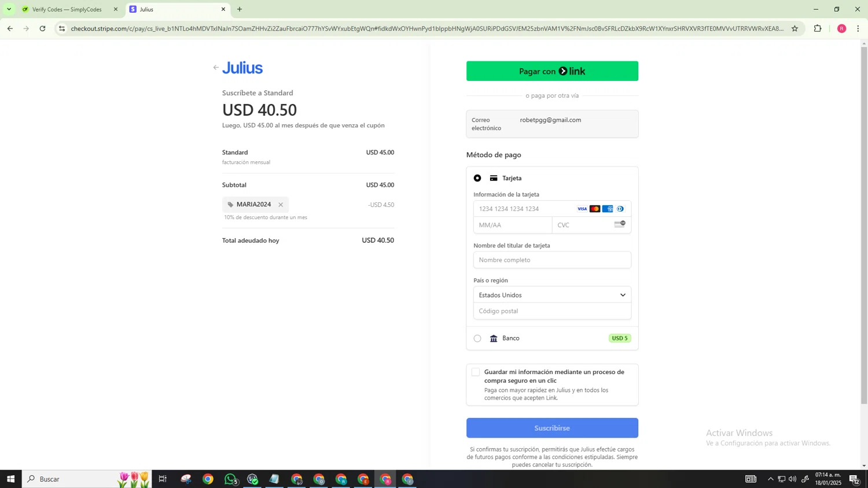Click the Método de pago heading

tap(494, 155)
